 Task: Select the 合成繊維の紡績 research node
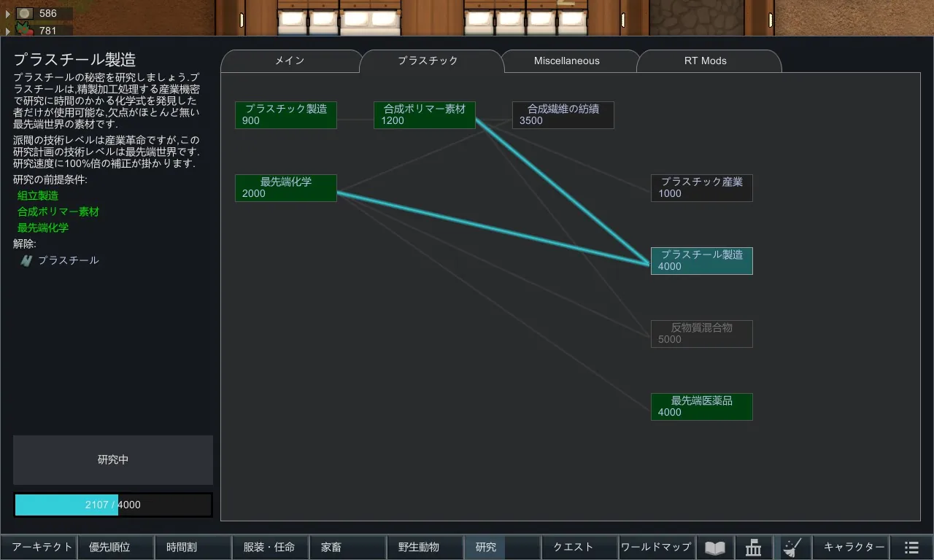(563, 115)
